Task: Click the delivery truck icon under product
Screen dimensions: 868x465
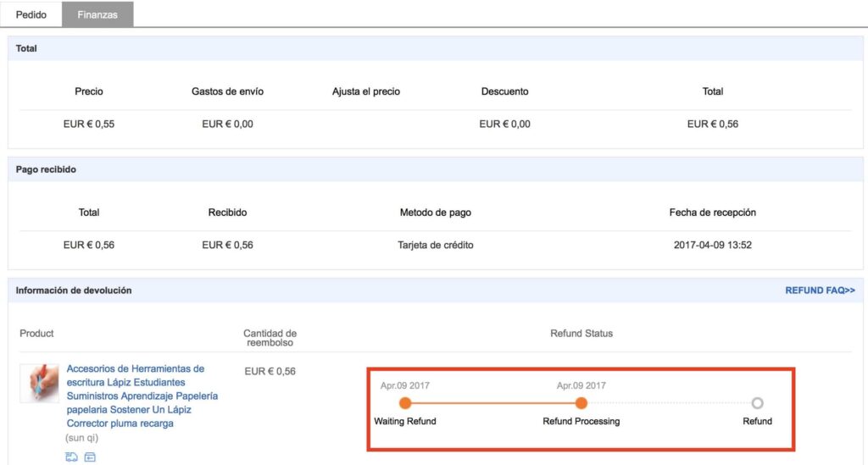Action: [71, 457]
